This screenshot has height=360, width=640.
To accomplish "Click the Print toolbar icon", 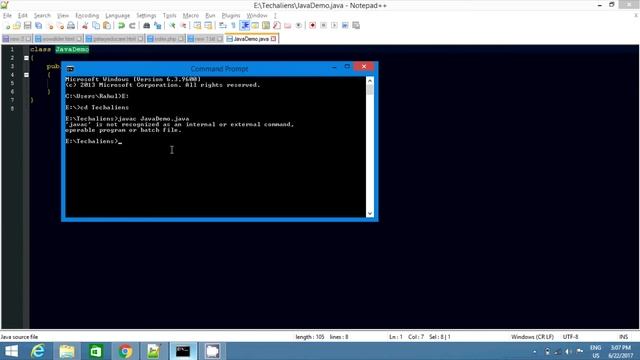I will pyautogui.click(x=71, y=26).
